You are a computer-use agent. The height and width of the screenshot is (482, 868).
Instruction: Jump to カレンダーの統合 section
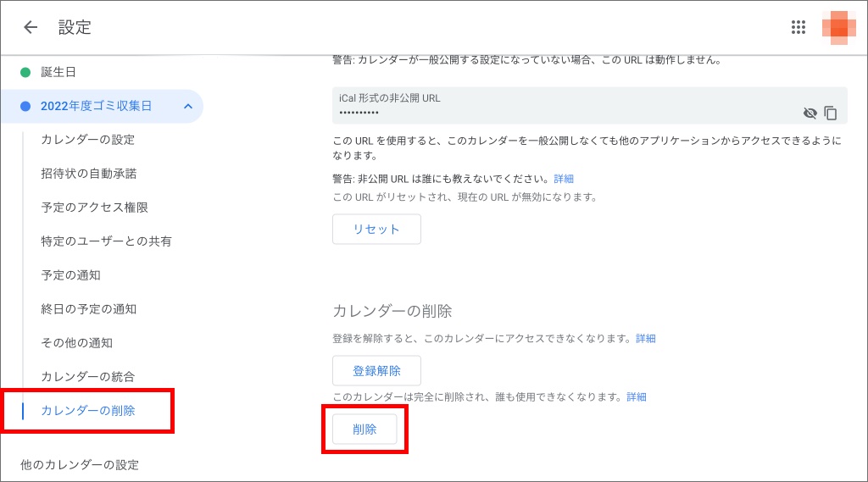pos(87,377)
